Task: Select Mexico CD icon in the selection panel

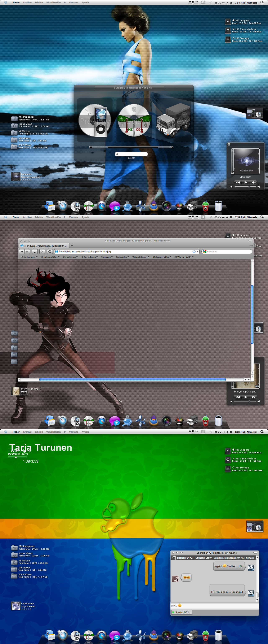Action: [x=134, y=120]
